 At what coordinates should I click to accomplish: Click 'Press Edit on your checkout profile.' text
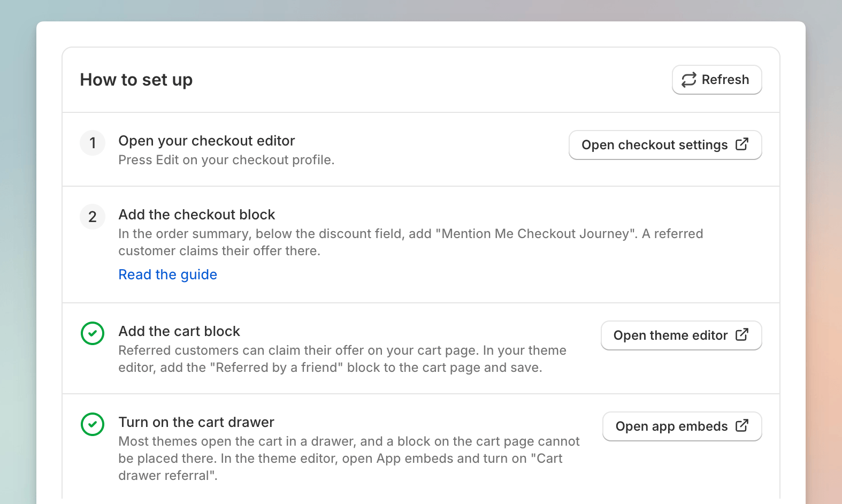tap(226, 160)
